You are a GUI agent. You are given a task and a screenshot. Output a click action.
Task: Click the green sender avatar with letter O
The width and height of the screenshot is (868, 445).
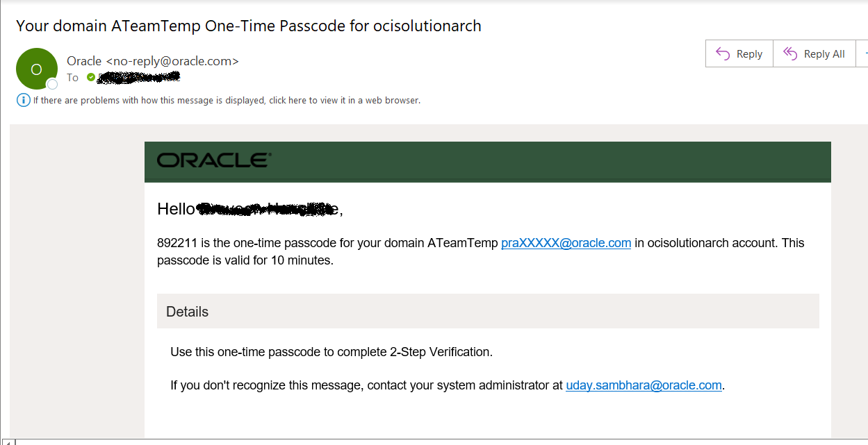coord(36,69)
